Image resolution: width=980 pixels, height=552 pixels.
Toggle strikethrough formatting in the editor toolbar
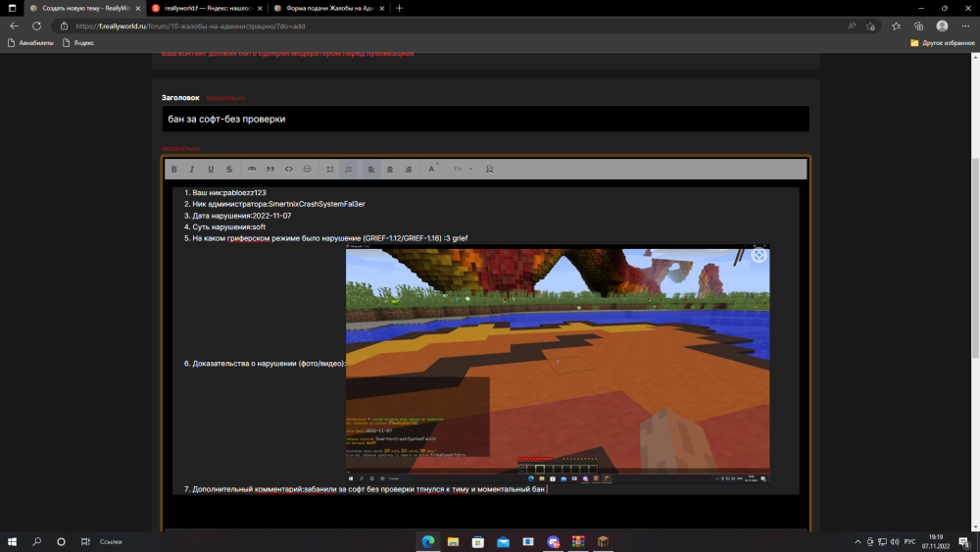(x=229, y=169)
